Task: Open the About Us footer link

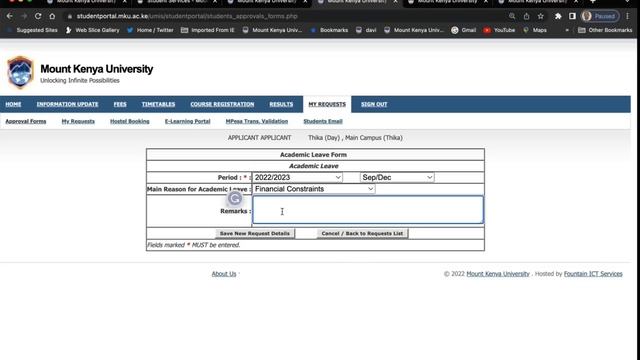Action: (x=224, y=274)
